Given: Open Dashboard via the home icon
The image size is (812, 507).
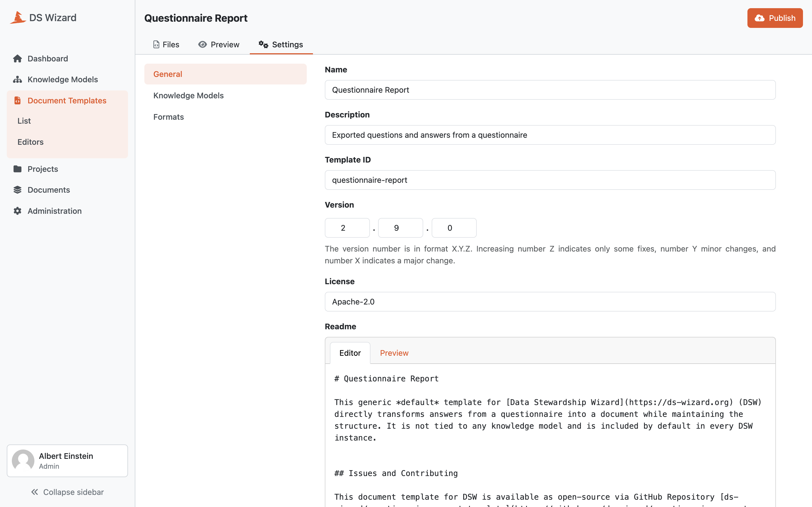Looking at the screenshot, I should click(17, 59).
